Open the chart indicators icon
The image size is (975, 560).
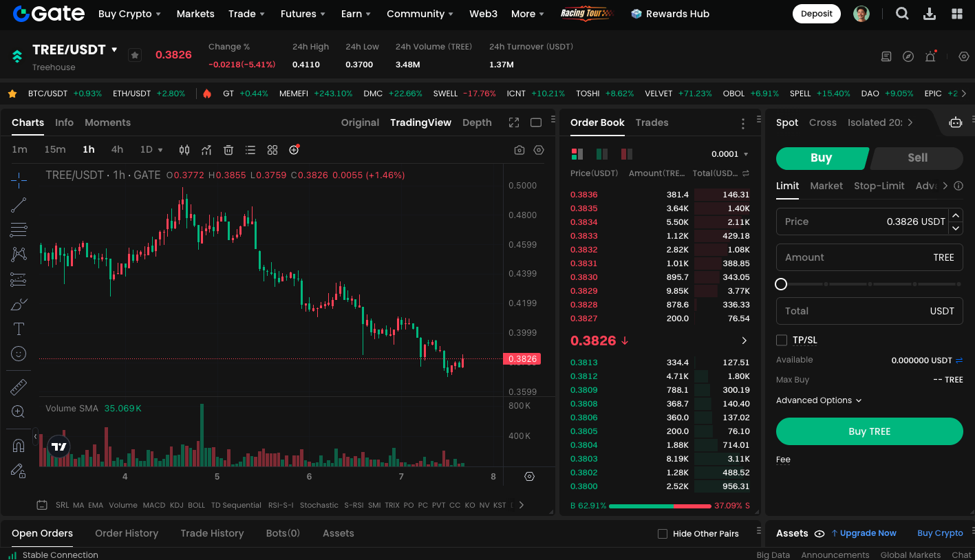coord(206,150)
